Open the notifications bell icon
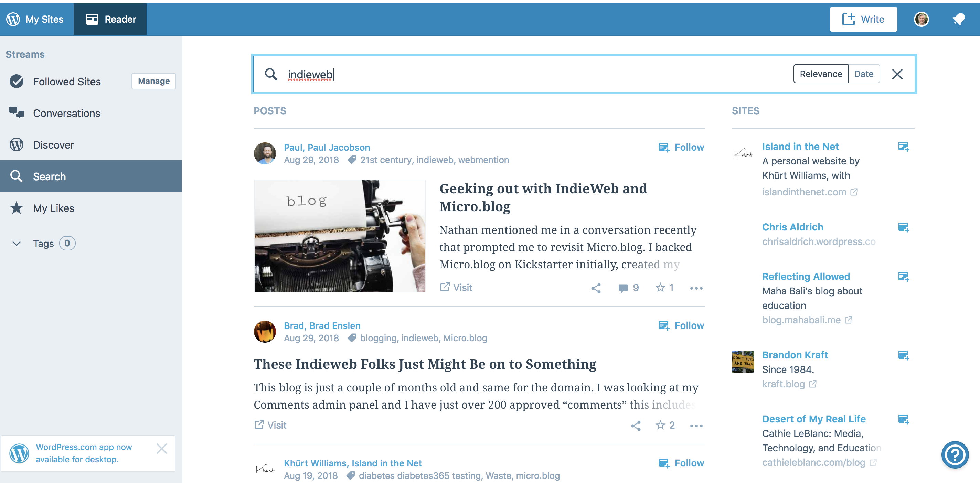 (958, 19)
